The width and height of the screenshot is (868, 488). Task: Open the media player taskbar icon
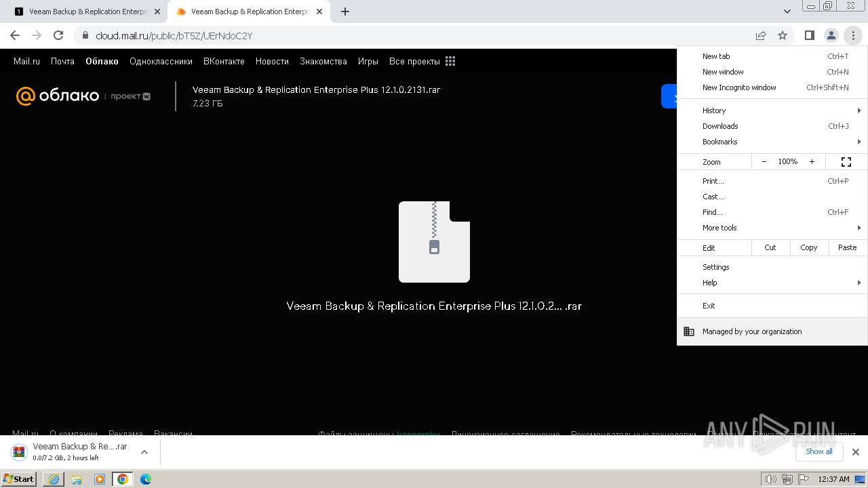(100, 479)
